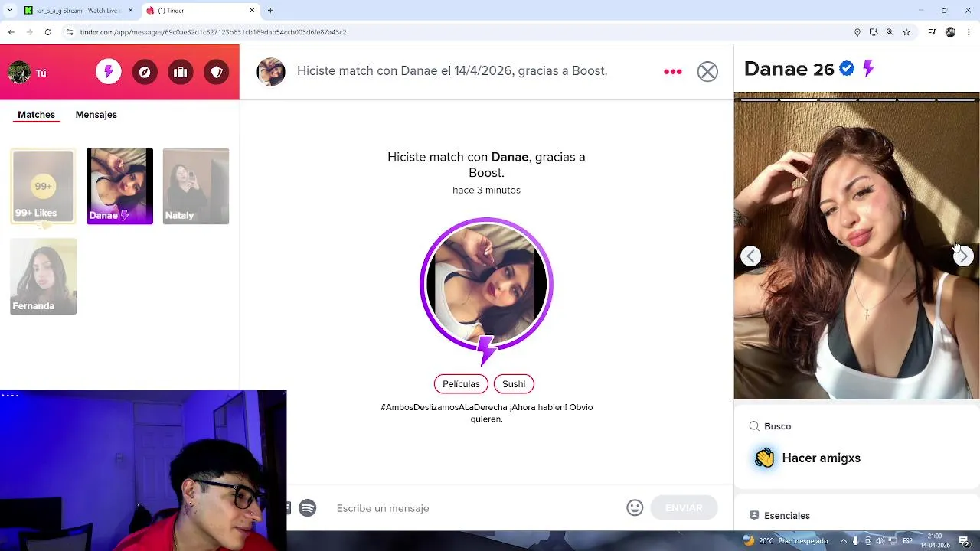Click the weather widget showing 20°C

(x=786, y=541)
